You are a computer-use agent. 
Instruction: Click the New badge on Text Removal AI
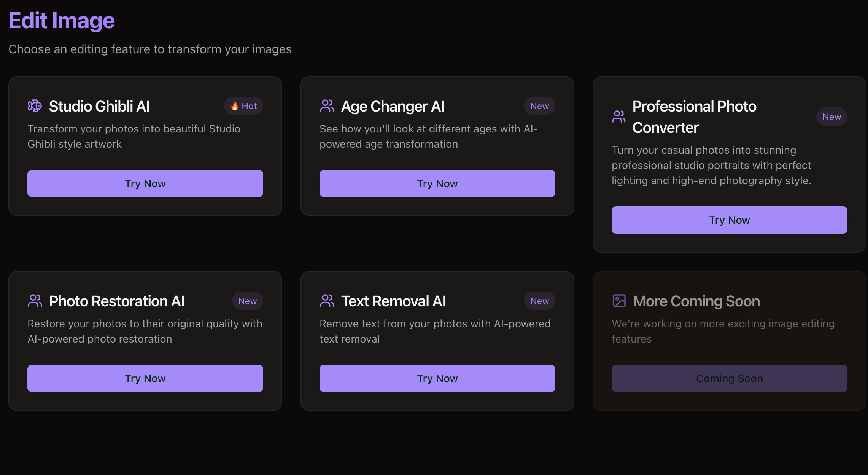coord(540,301)
